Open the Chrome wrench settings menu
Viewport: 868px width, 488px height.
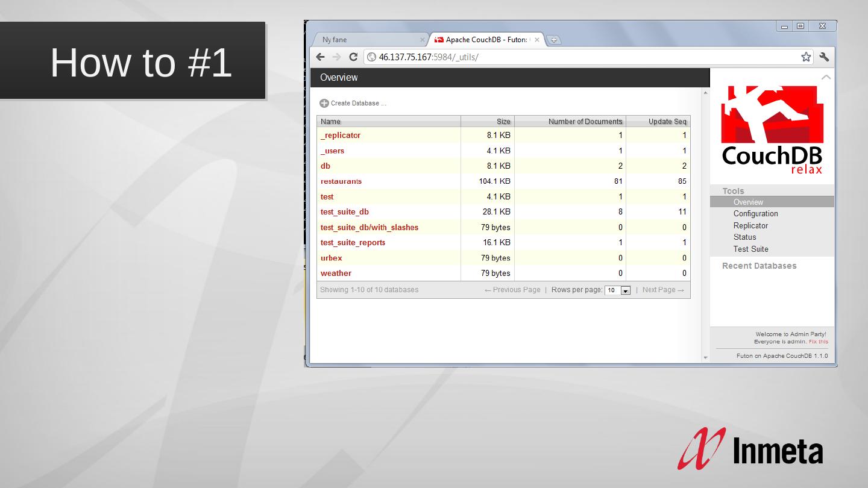pyautogui.click(x=824, y=57)
